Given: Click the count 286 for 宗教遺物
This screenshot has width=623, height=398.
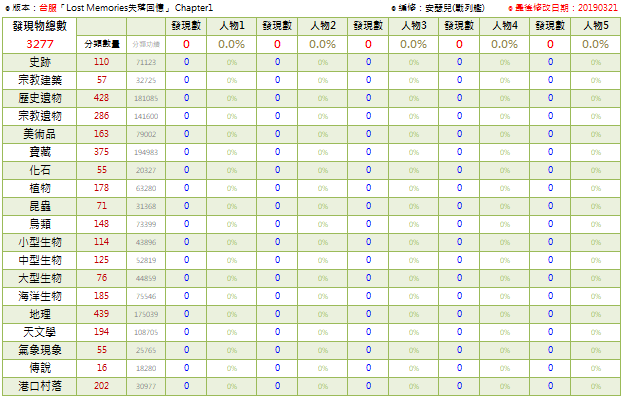Looking at the screenshot, I should tap(102, 116).
